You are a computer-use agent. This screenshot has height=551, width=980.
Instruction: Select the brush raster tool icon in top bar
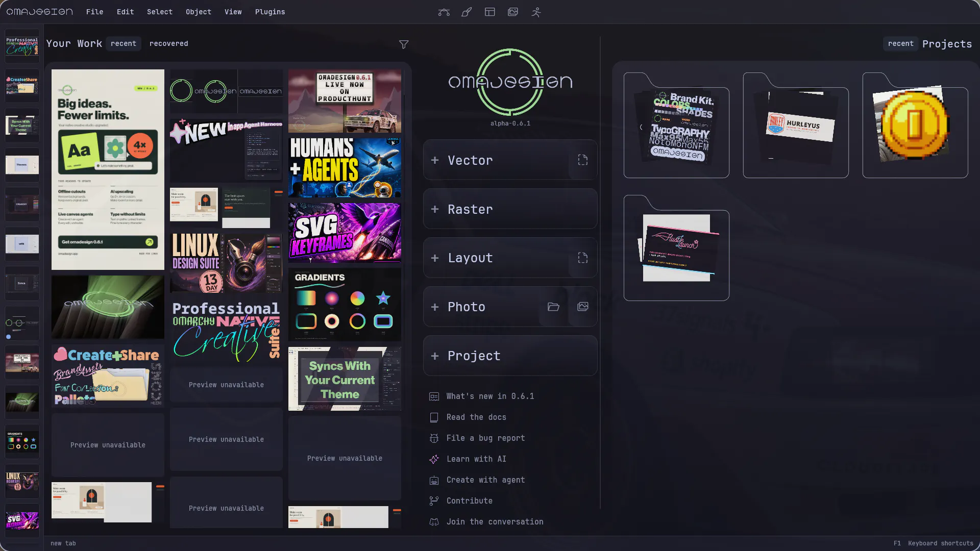467,12
